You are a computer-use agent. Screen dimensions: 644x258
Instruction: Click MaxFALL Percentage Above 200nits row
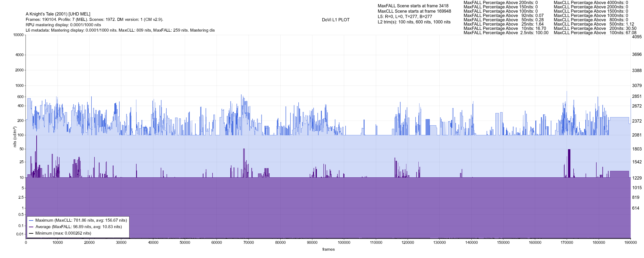coord(501,3)
